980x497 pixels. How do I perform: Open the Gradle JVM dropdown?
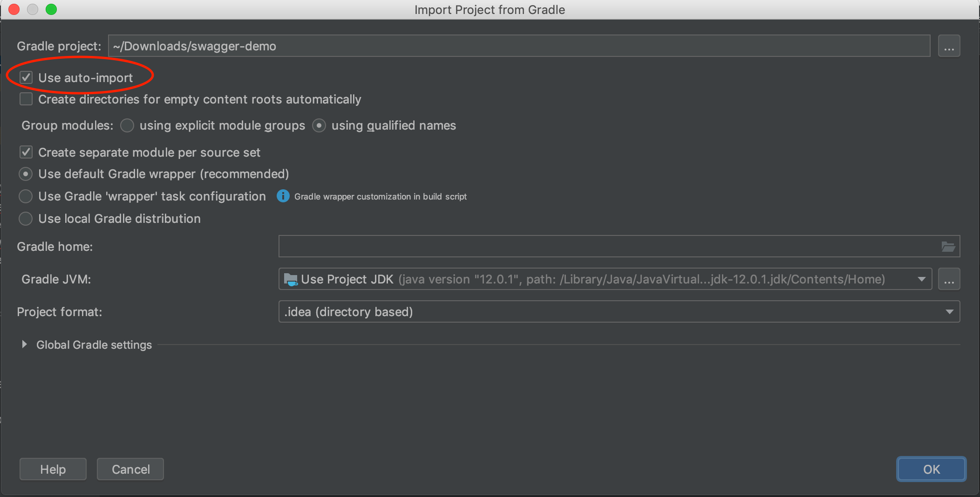(605, 279)
